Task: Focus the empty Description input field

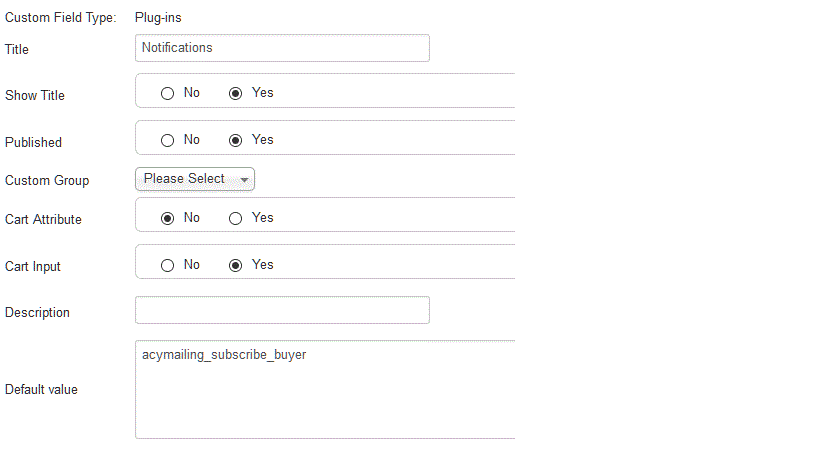Action: point(282,310)
